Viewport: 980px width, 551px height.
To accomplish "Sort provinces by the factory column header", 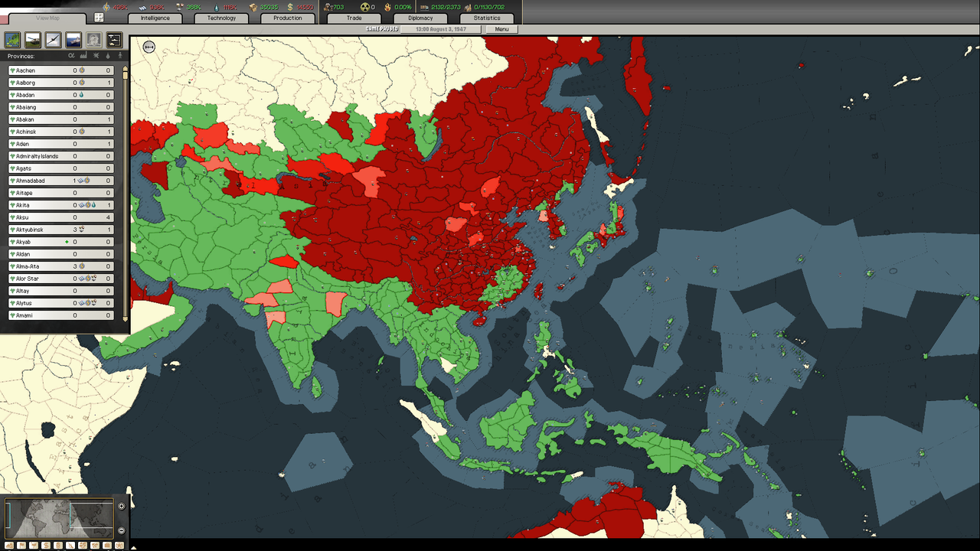I will click(x=83, y=55).
